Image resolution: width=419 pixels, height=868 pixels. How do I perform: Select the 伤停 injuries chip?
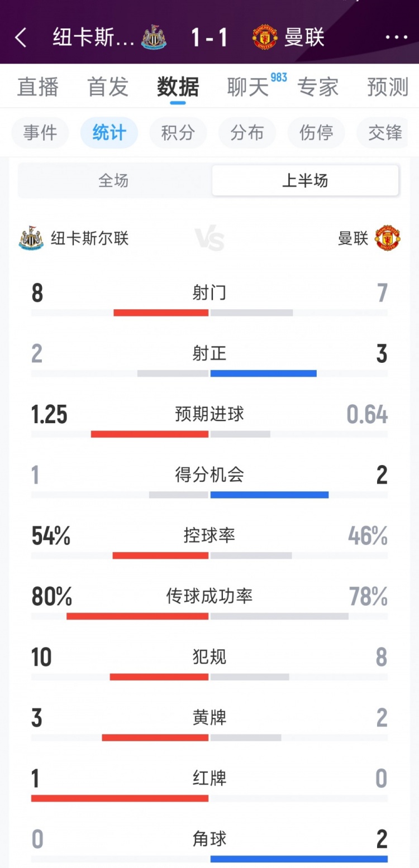(x=316, y=133)
